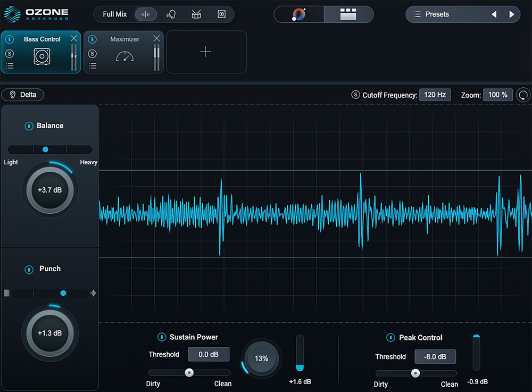Select the drum icon in mode selector

point(196,14)
